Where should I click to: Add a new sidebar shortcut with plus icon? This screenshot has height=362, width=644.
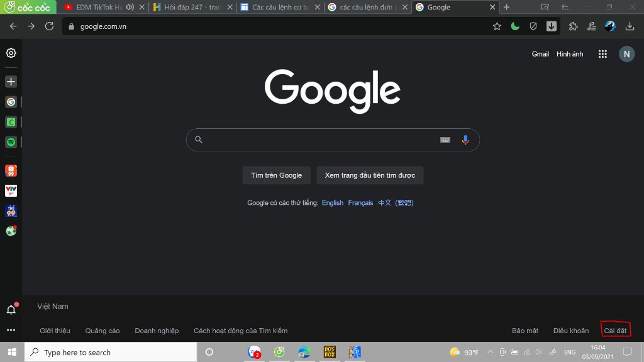11,81
